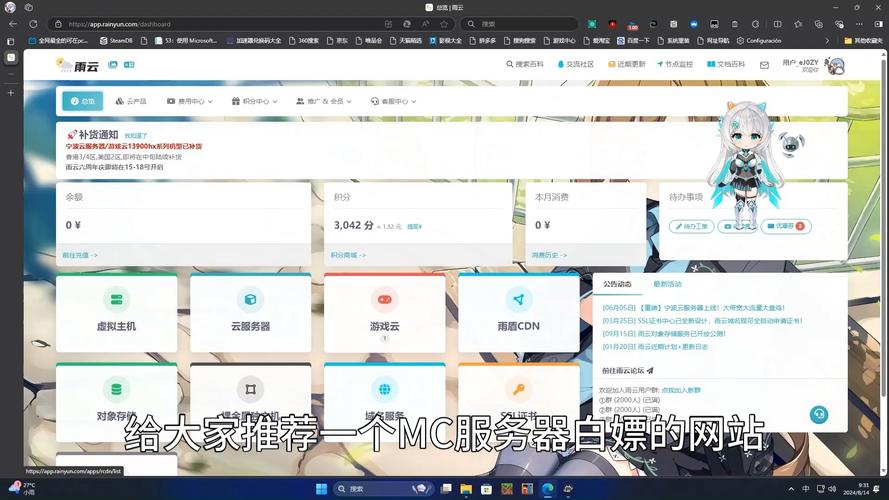Open the 09月15日 announcement link
The width and height of the screenshot is (889, 500).
664,334
